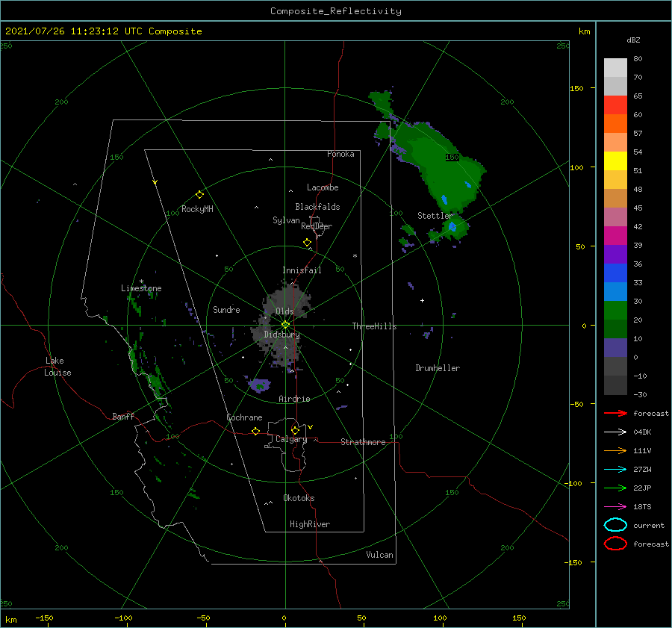Click the white star marker near Limestone
The width and height of the screenshot is (672, 628).
pyautogui.click(x=141, y=282)
